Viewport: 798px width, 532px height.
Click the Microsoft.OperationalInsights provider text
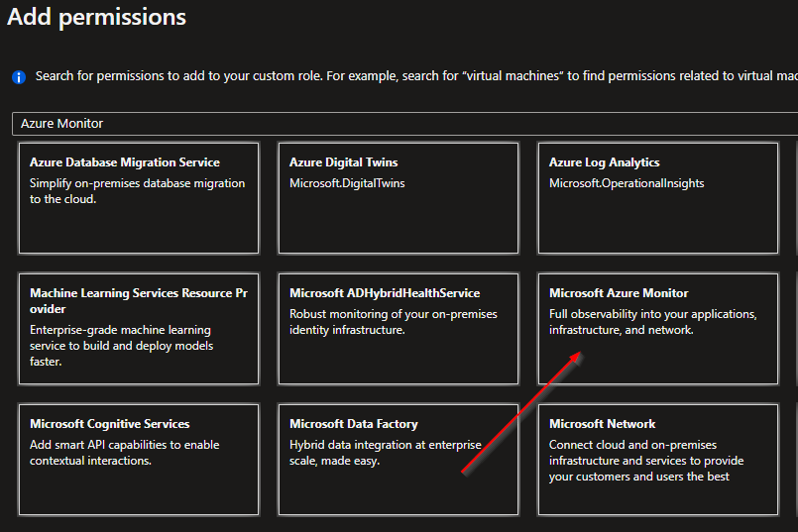(x=627, y=183)
